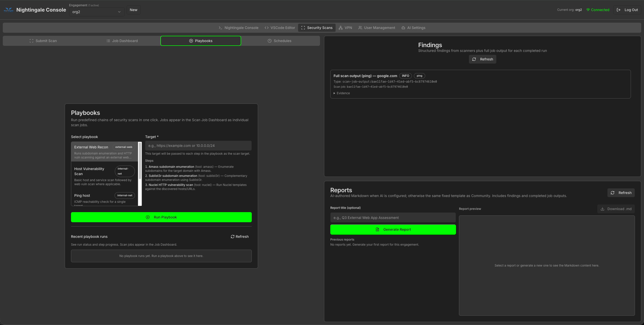Click the internal-net tag on Ping host
644x325 pixels.
tap(125, 196)
